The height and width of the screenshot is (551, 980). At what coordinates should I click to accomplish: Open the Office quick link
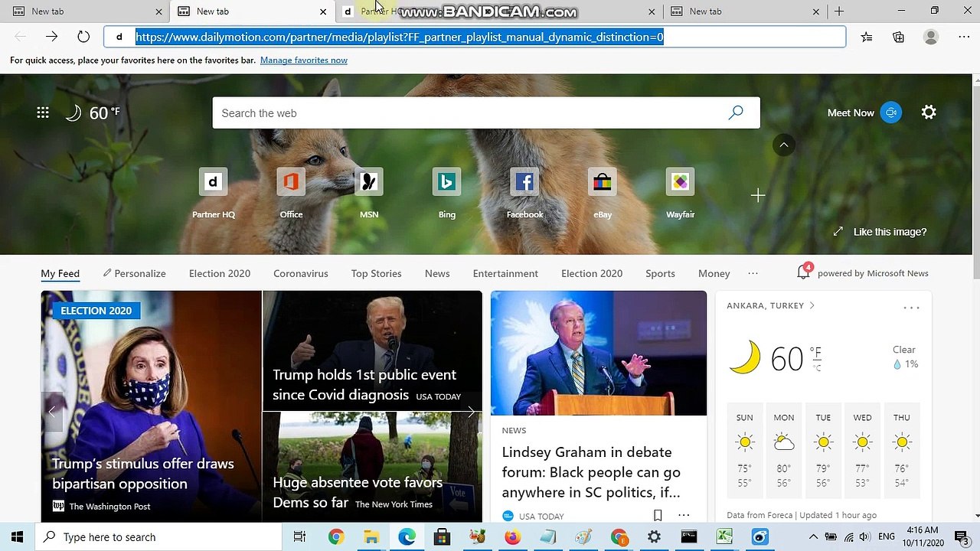click(291, 194)
